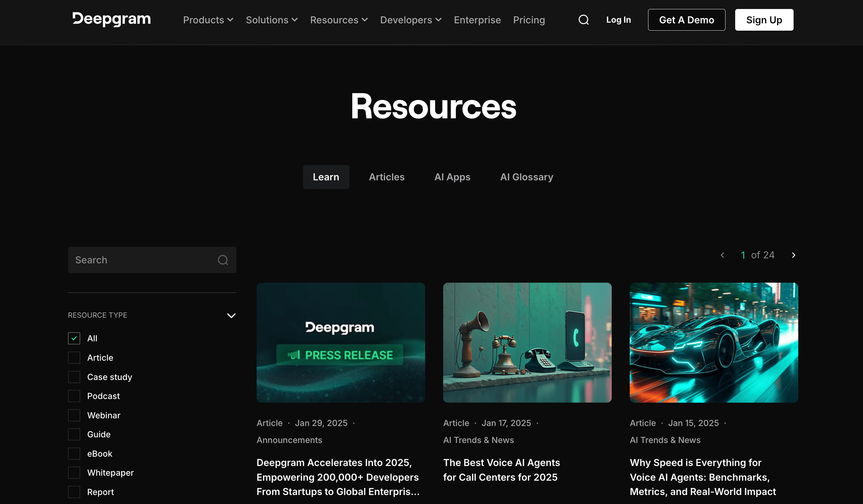Check the Podcast filter checkbox
The width and height of the screenshot is (863, 504).
tap(74, 396)
